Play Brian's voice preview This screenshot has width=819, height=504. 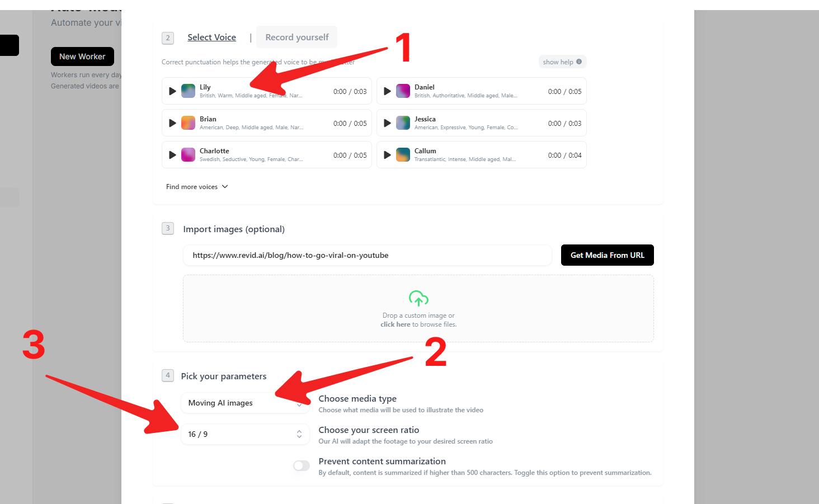coord(172,123)
